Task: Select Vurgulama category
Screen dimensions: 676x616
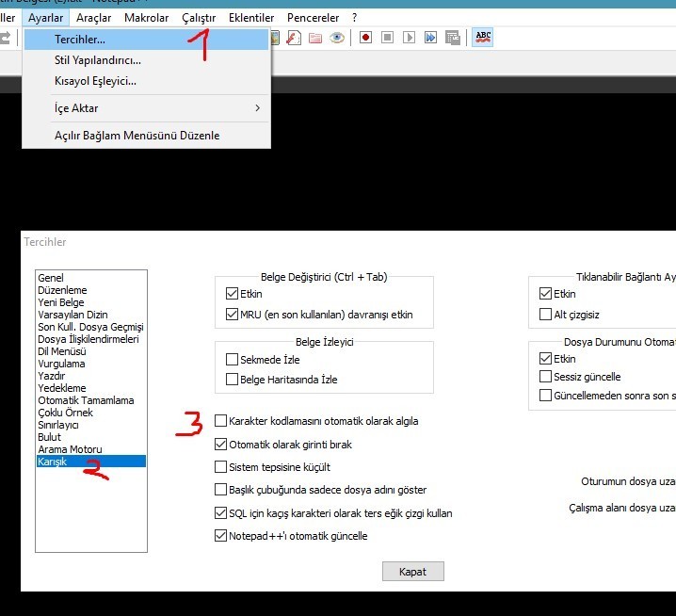Action: [91, 364]
